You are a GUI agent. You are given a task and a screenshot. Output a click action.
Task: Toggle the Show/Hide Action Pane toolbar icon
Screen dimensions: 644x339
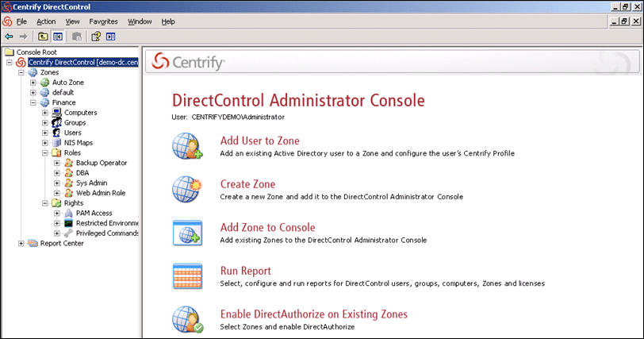point(111,37)
